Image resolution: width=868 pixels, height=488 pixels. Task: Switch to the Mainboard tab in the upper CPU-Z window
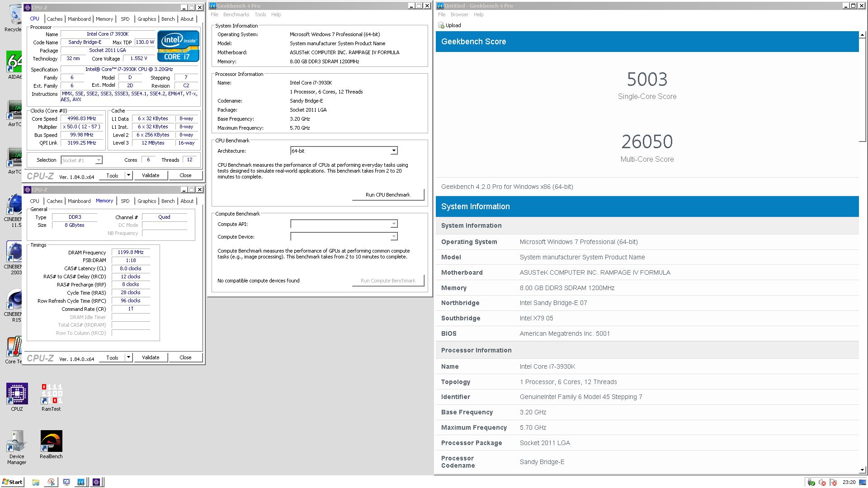pyautogui.click(x=79, y=19)
